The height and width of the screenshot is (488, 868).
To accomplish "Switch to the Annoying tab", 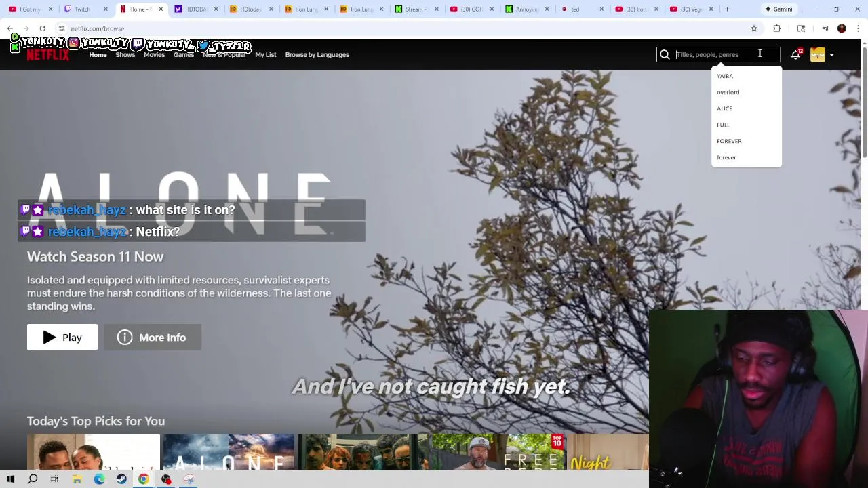I will click(527, 9).
